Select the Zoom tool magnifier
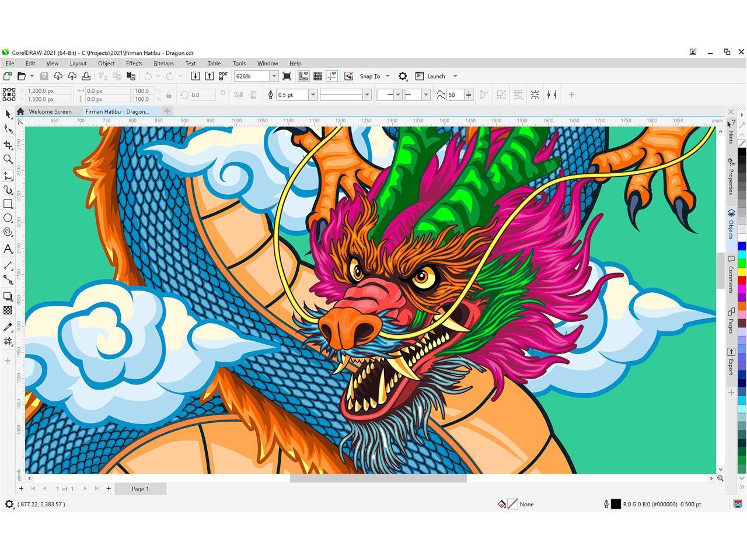This screenshot has width=747, height=560. pos(8,159)
